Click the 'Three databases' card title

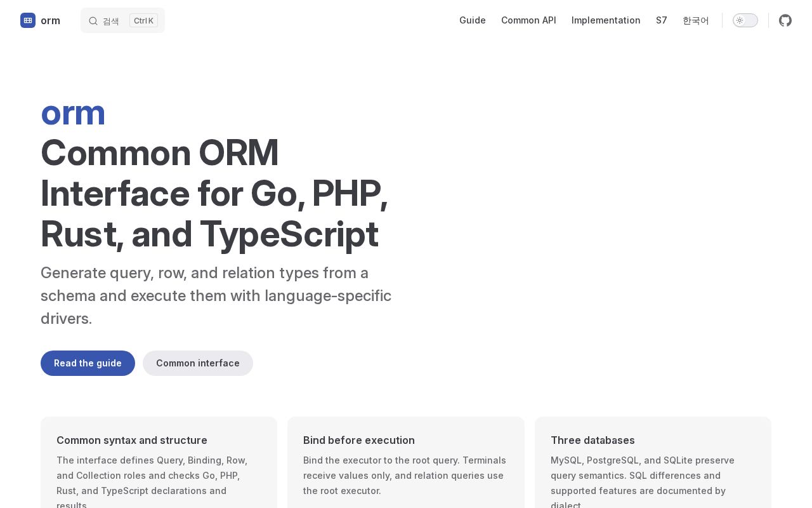(593, 440)
